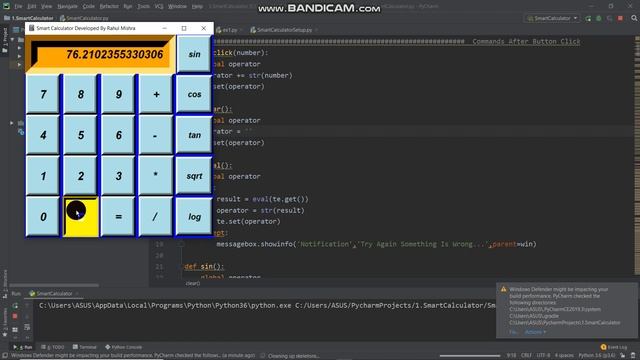Click the digit 1 calculator key
The width and height of the screenshot is (640, 360).
point(43,176)
